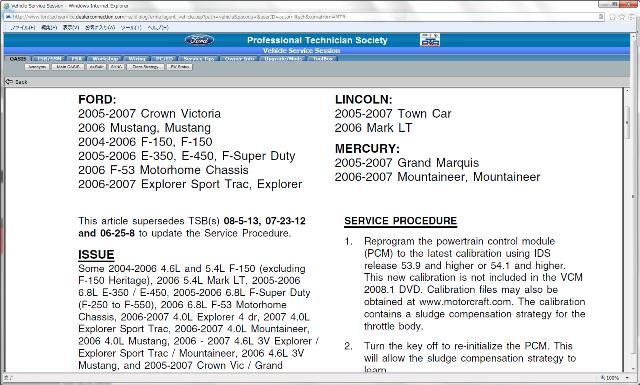Click the Ford oval logo

click(199, 40)
